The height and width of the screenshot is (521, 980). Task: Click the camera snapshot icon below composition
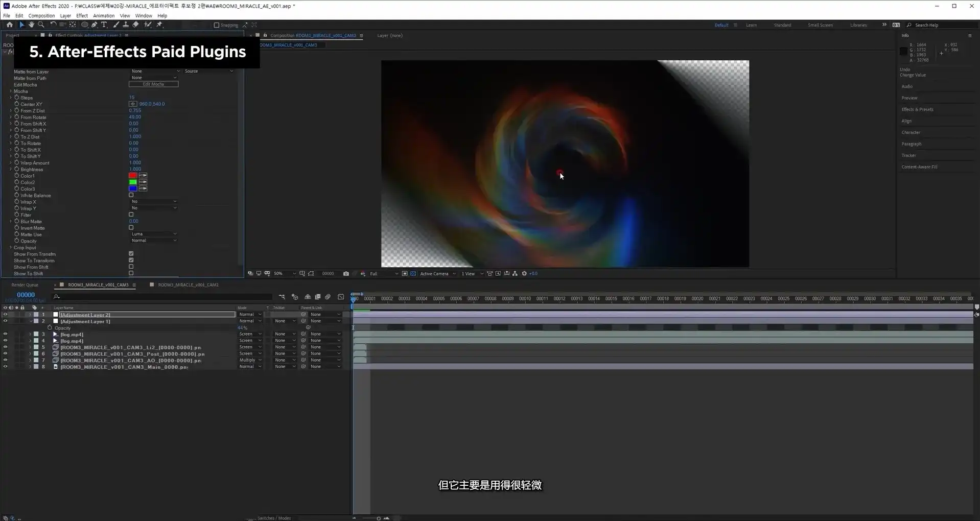point(346,273)
